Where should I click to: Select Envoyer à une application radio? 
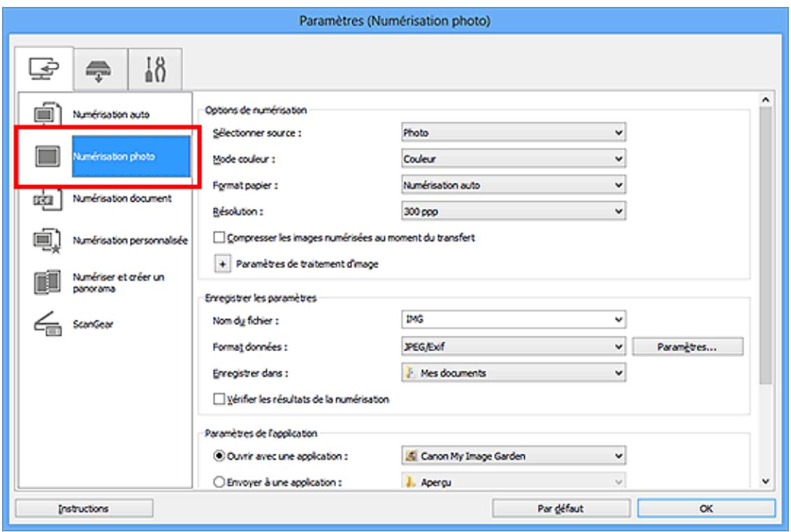219,482
